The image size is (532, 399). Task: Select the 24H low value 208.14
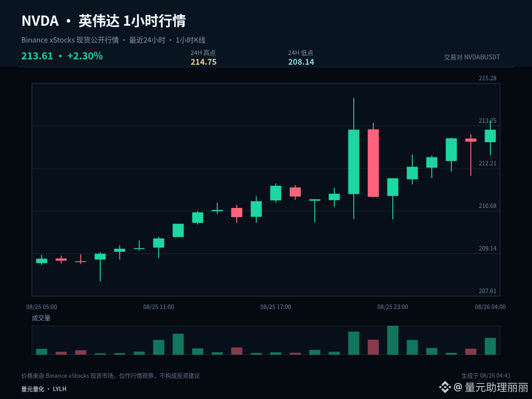(x=301, y=62)
